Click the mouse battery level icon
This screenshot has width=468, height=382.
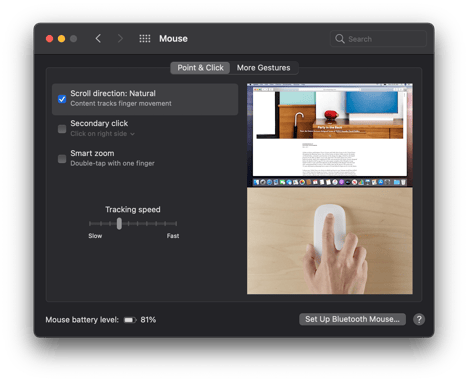(130, 320)
